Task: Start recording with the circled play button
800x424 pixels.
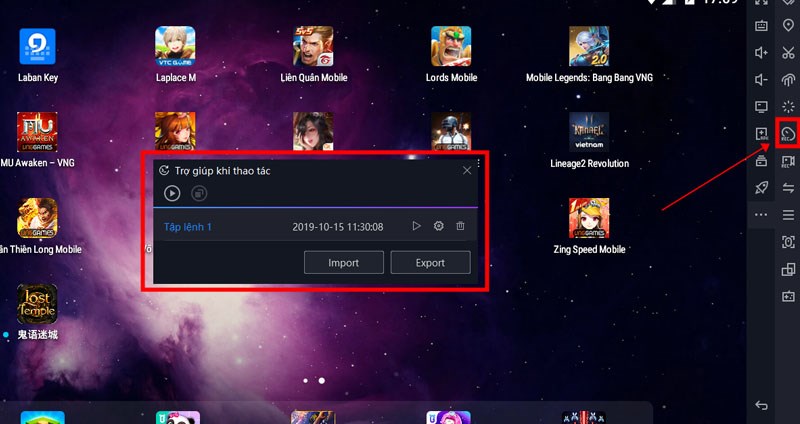Action: 172,193
